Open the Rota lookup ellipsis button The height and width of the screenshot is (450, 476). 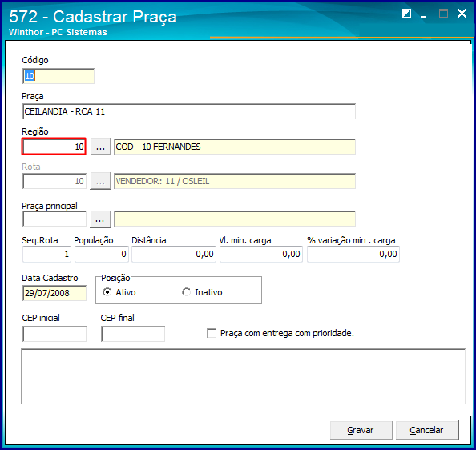point(100,181)
